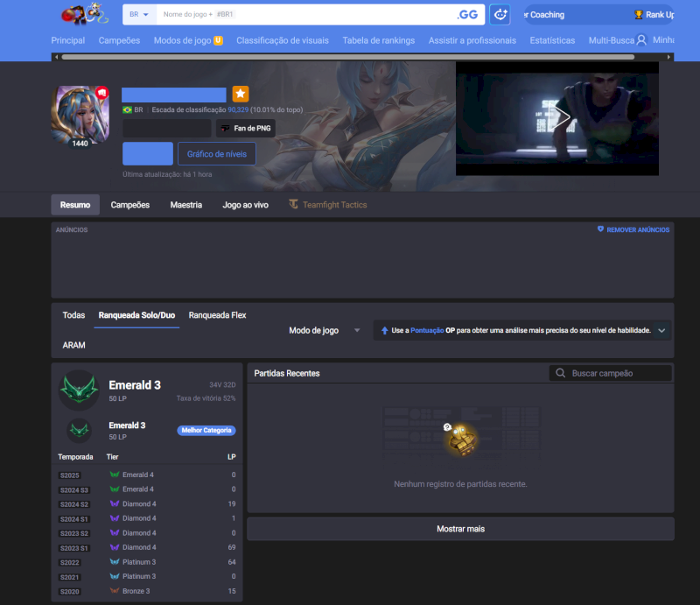Select Ranqueada Solo/Duo filter

click(x=136, y=315)
